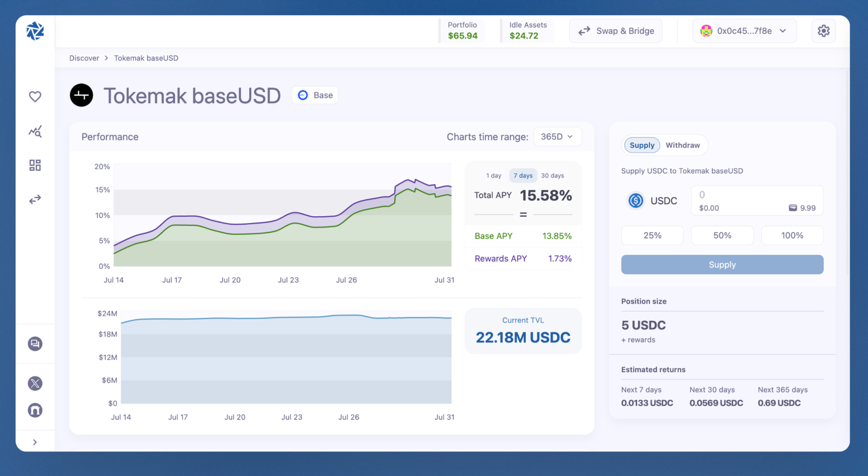Click the blue Supply button

coord(722,265)
